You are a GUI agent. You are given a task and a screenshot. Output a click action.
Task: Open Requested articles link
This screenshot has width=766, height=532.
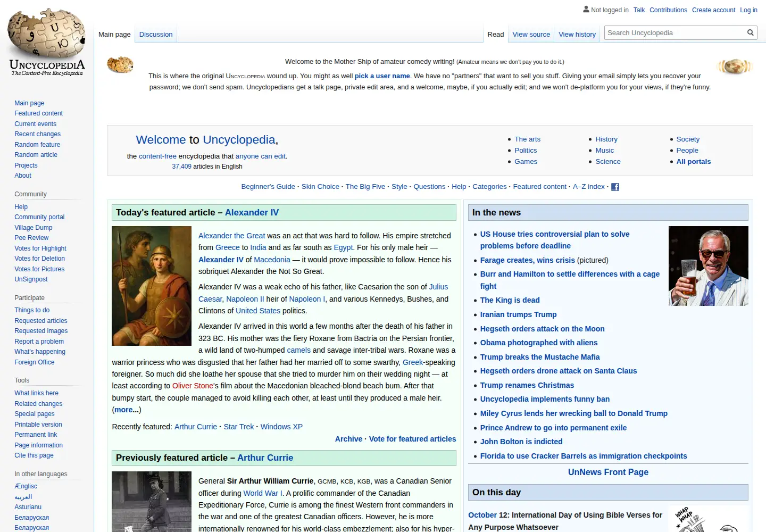click(41, 321)
